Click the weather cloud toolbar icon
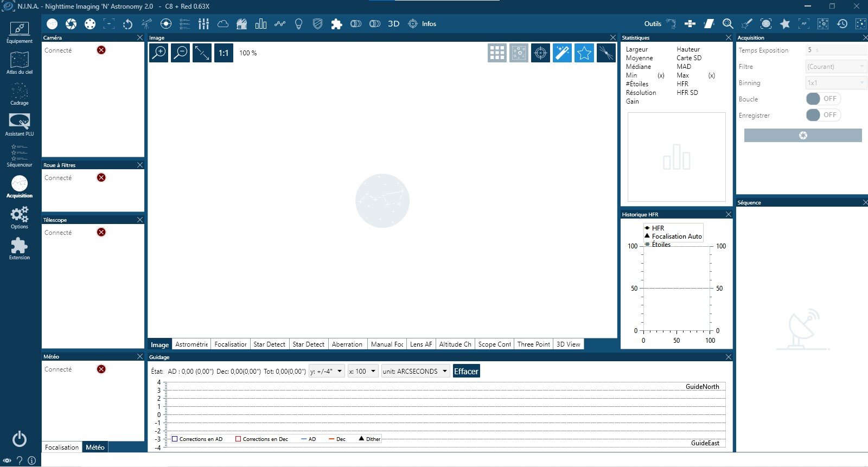868x467 pixels. click(x=223, y=24)
